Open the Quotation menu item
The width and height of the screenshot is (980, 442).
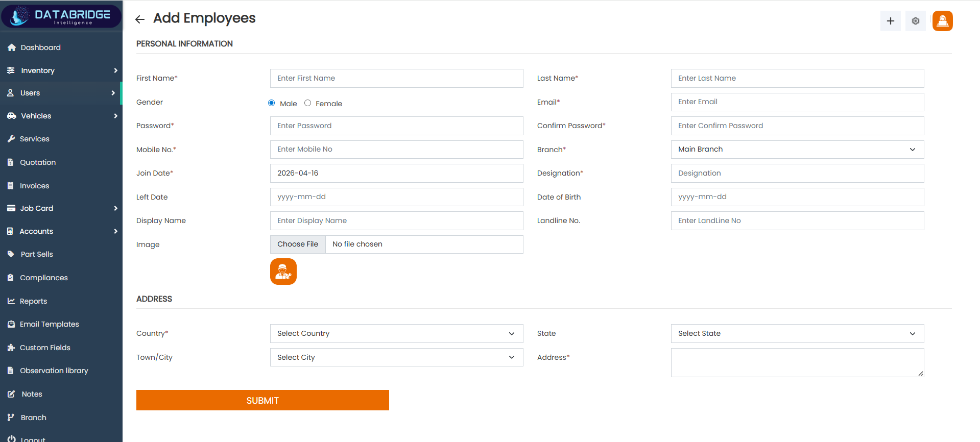pos(61,162)
